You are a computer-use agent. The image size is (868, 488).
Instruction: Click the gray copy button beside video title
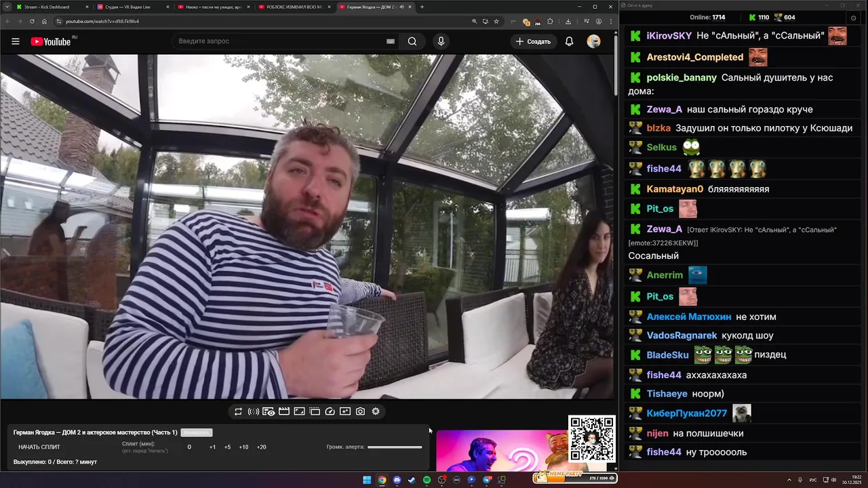point(197,432)
